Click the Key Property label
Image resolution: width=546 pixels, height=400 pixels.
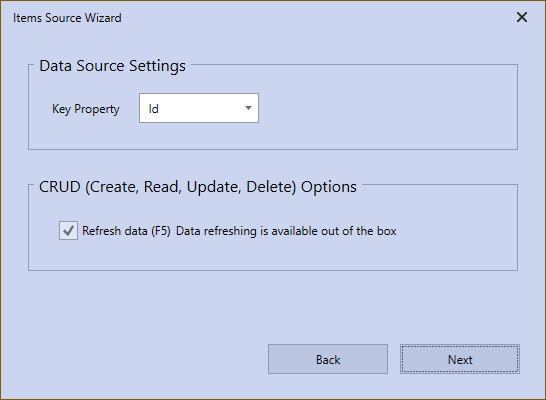point(86,109)
